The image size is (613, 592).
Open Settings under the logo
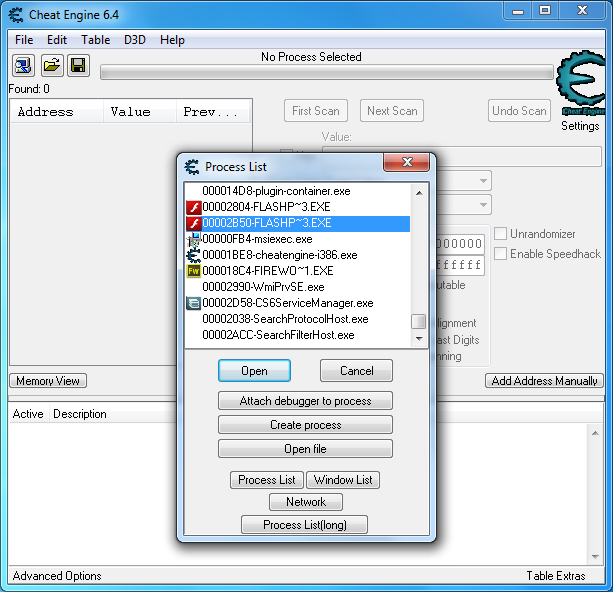(x=580, y=126)
